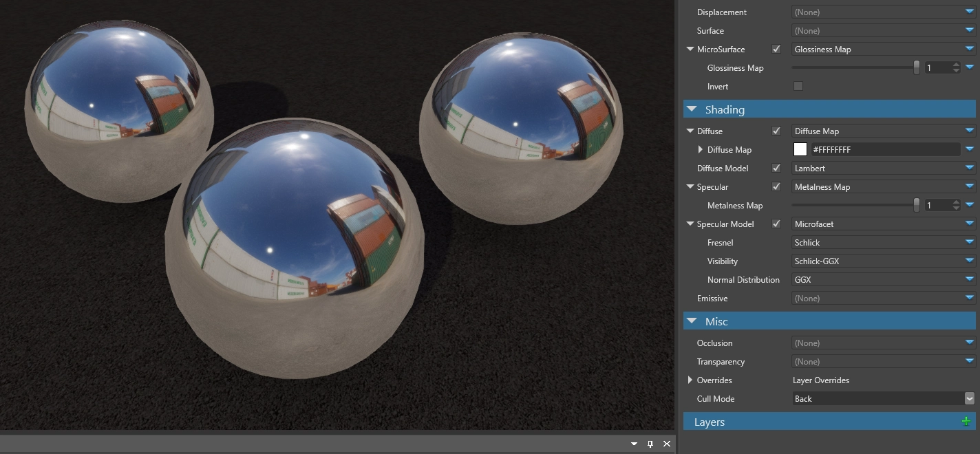Image resolution: width=980 pixels, height=454 pixels.
Task: Pin the bottom panel with the pin icon
Action: [650, 444]
